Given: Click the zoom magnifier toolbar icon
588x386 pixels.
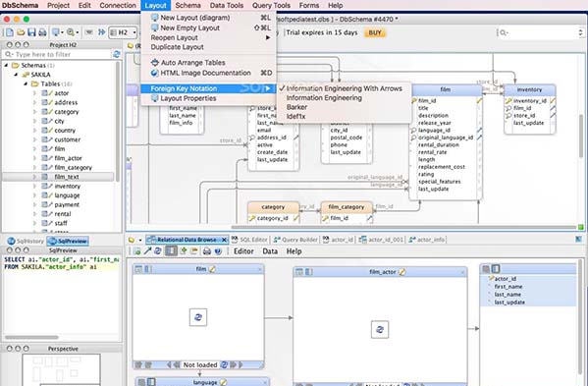Looking at the screenshot, I should tap(70, 32).
